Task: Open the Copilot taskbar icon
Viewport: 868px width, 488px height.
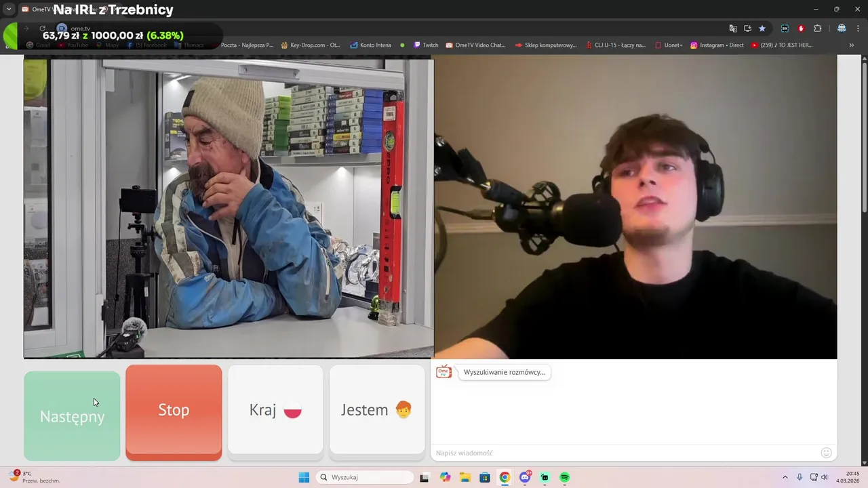Action: [x=445, y=477]
